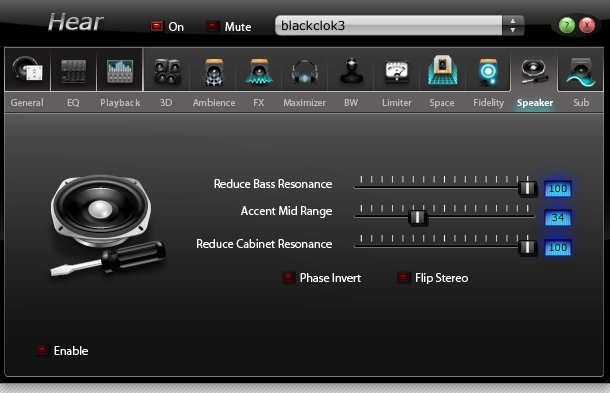Viewport: 610px width, 393px height.
Task: Open the General settings icon
Action: tap(27, 70)
